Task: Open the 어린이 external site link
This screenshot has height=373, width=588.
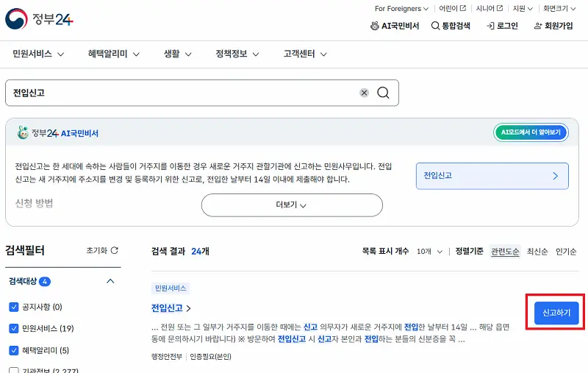Action: 453,8
